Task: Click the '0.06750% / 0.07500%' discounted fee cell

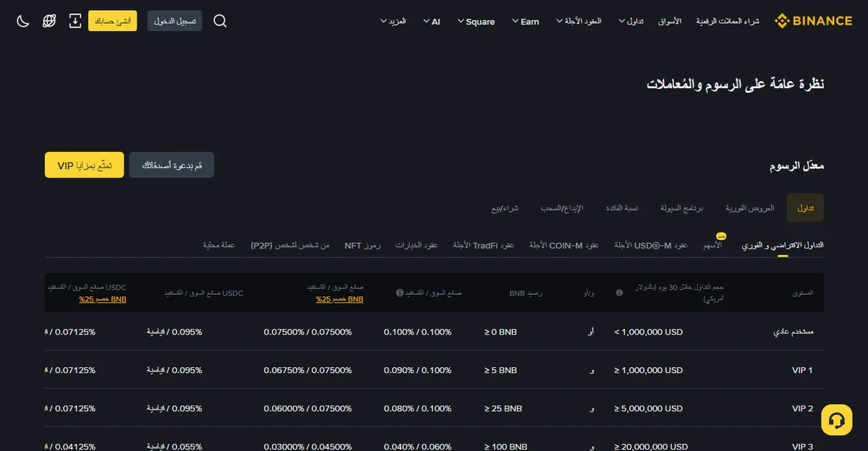Action: click(x=307, y=370)
